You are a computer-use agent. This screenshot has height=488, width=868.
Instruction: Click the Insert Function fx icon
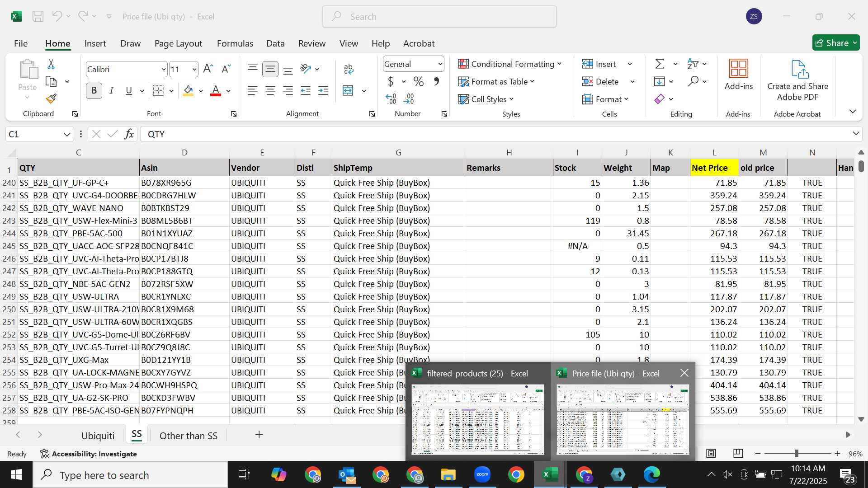click(129, 134)
